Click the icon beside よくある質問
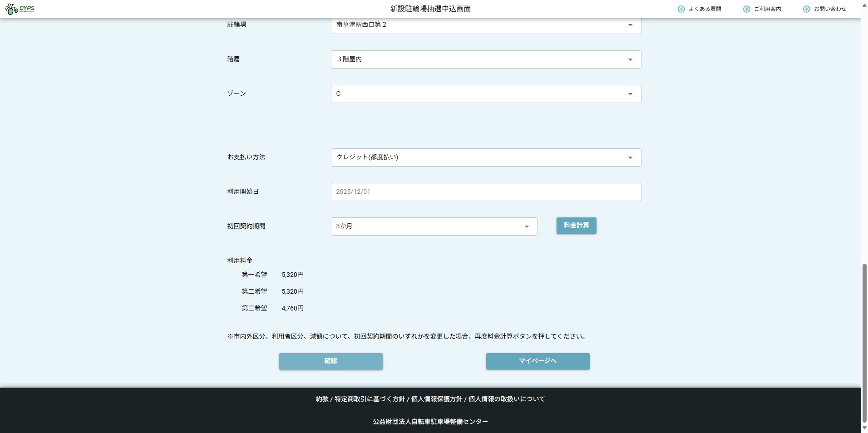The height and width of the screenshot is (433, 868). (x=681, y=9)
